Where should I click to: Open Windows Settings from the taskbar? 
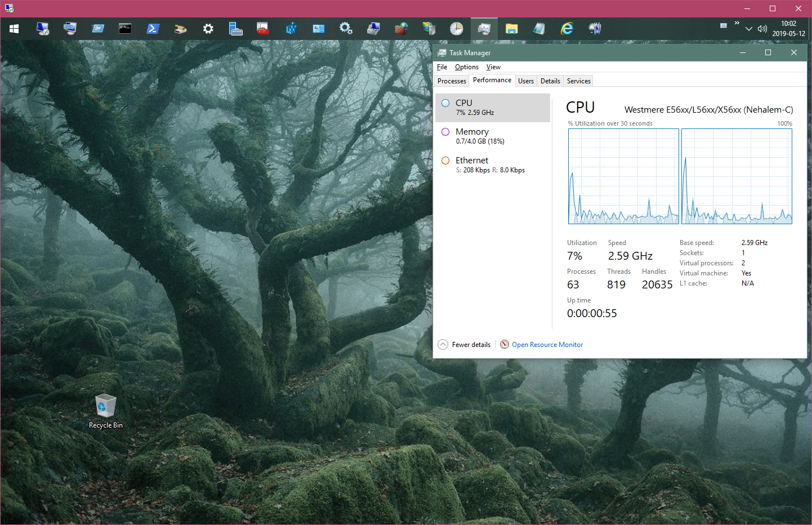tap(208, 28)
